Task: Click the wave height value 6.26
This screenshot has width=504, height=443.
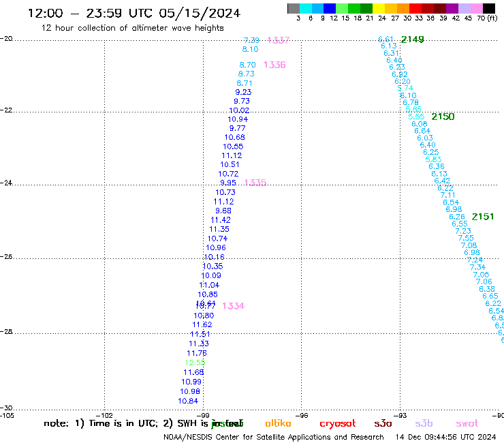Action: (457, 217)
